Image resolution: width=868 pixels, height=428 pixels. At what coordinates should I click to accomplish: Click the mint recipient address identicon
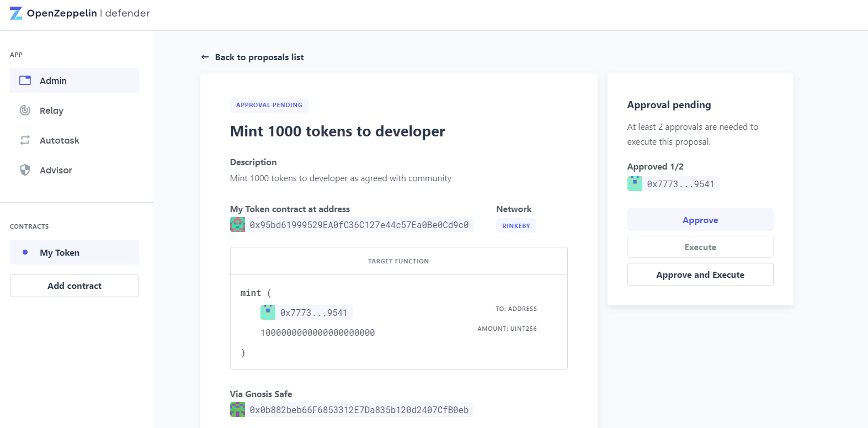click(268, 313)
